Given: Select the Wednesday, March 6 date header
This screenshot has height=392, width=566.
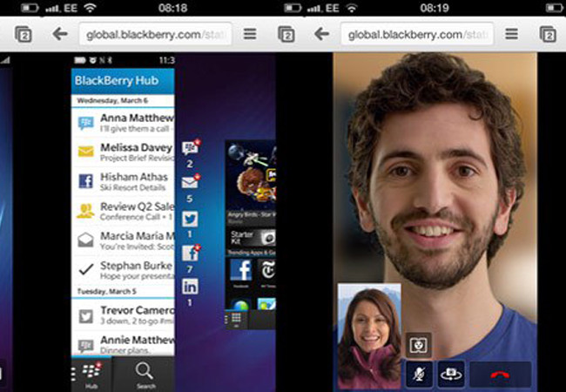Looking at the screenshot, I should pyautogui.click(x=112, y=100).
